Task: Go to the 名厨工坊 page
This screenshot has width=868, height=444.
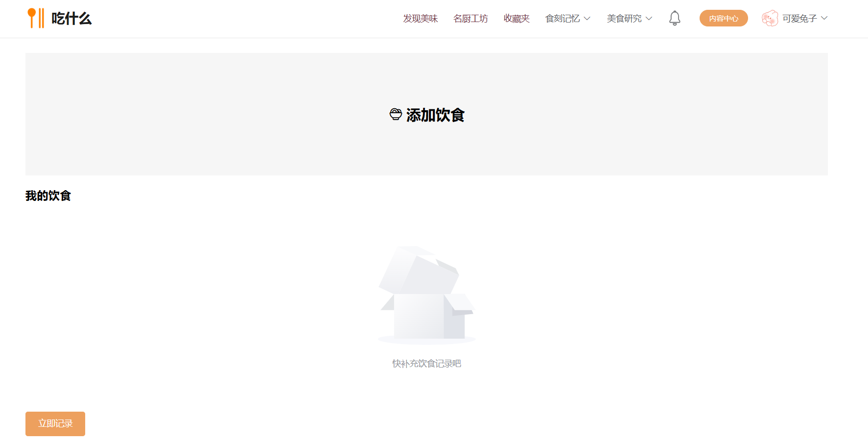Action: [x=470, y=19]
